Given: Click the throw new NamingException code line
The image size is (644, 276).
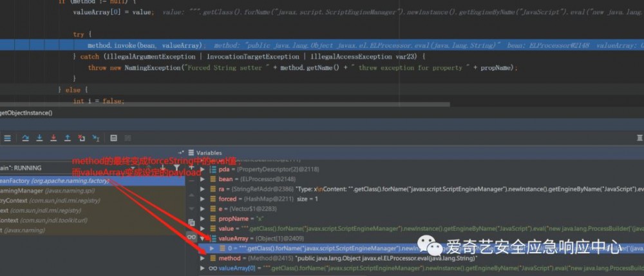Looking at the screenshot, I should click(303, 68).
